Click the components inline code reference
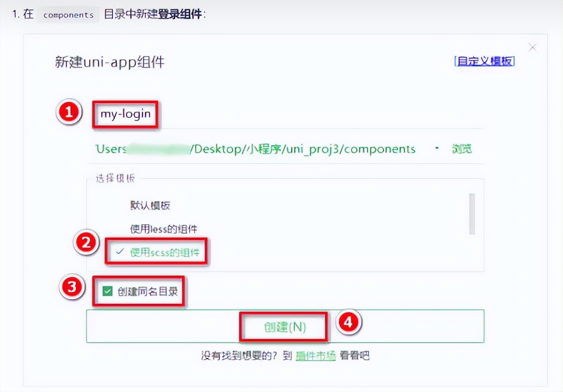Screen dimensions: 563x392 (68, 15)
